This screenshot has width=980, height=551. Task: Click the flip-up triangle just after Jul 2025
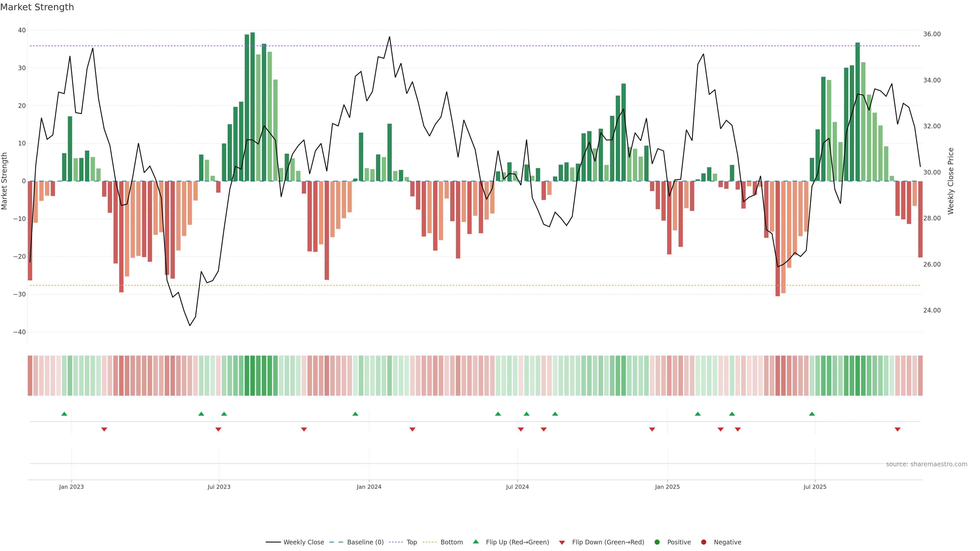pos(812,414)
